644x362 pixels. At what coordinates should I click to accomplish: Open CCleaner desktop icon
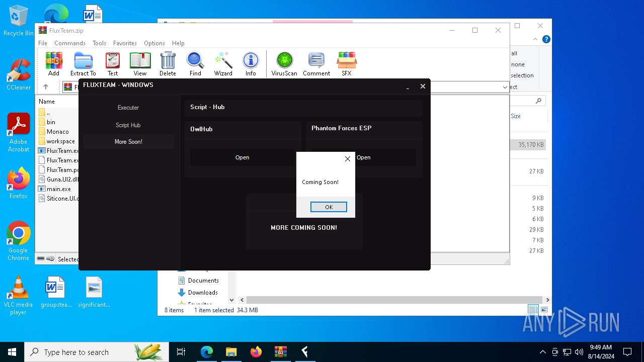click(18, 74)
